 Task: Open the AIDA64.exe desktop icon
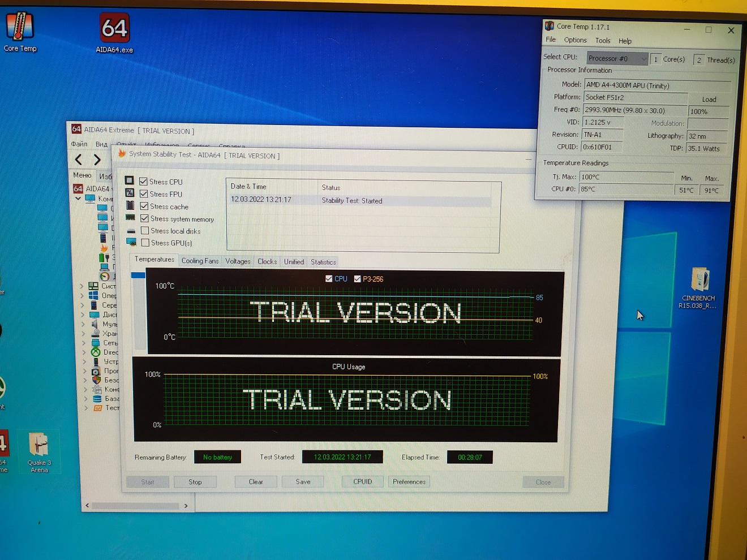(115, 33)
